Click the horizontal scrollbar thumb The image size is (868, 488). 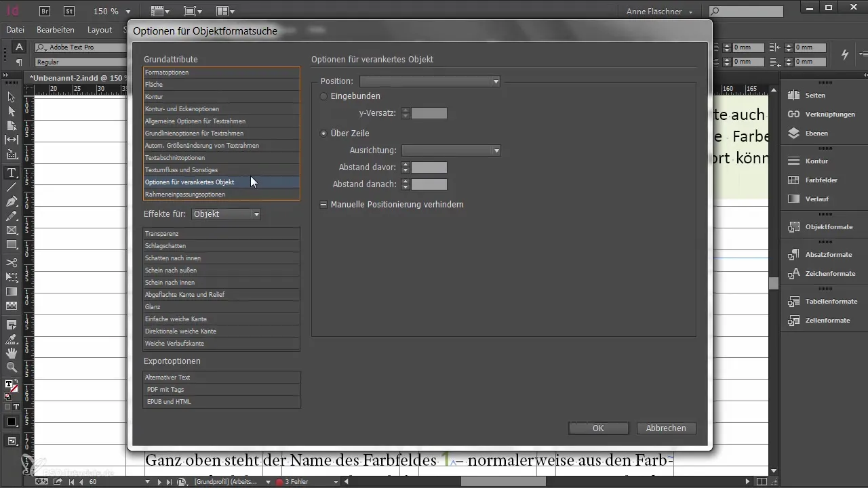504,481
